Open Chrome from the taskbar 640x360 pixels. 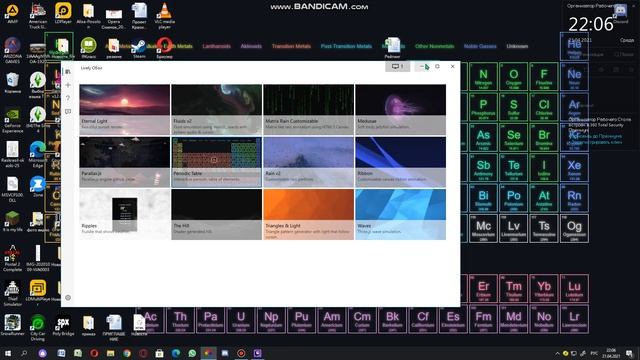tap(127, 353)
